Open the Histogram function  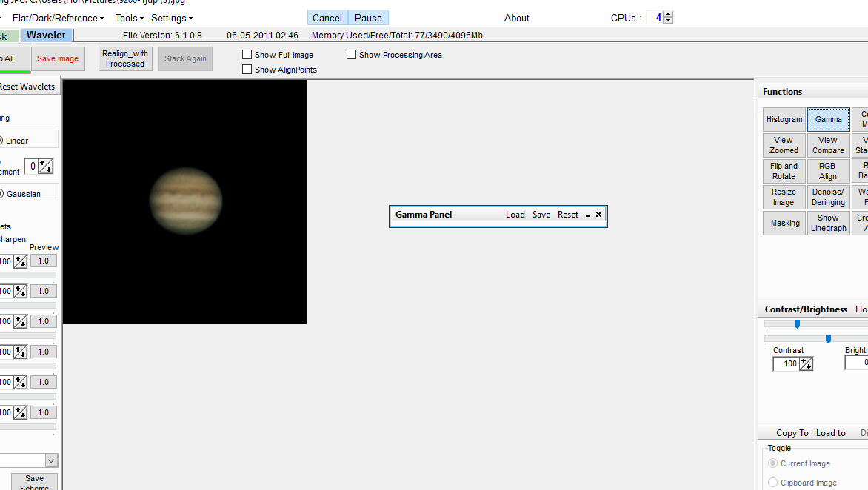(784, 119)
